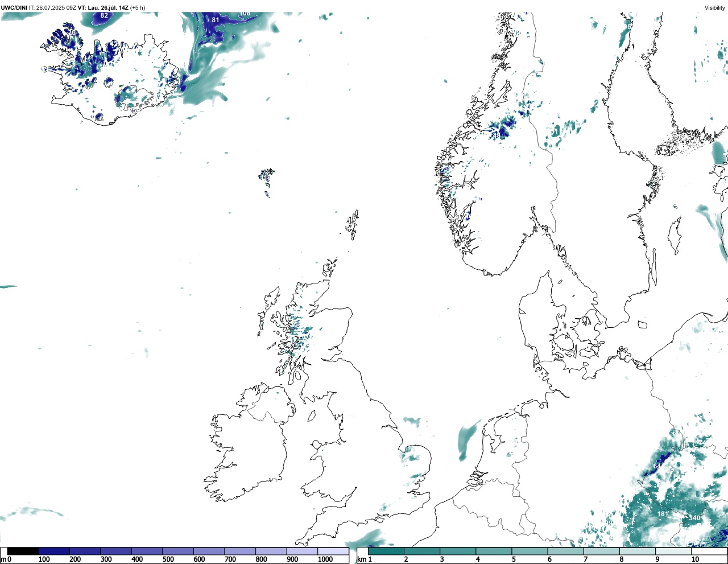Choose the 5–6 km teal legend swatch

tap(530, 551)
